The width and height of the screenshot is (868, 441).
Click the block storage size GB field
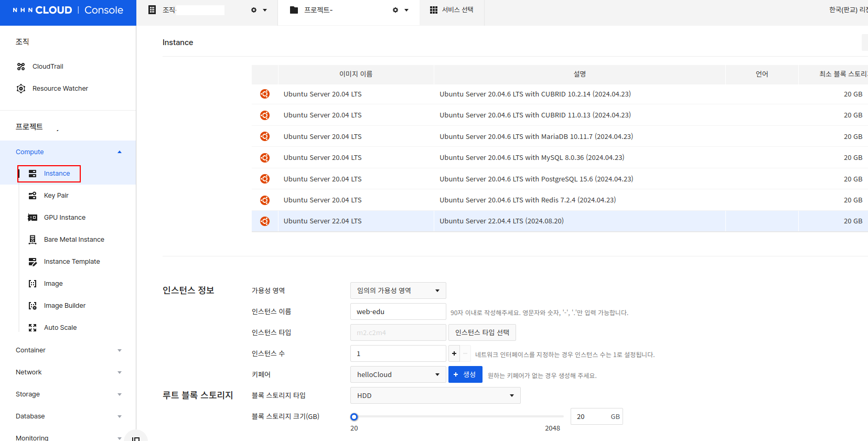[596, 416]
